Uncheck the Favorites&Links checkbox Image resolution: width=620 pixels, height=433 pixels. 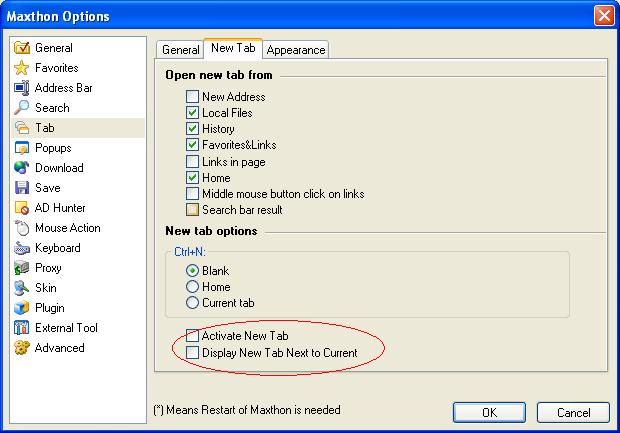click(x=192, y=145)
